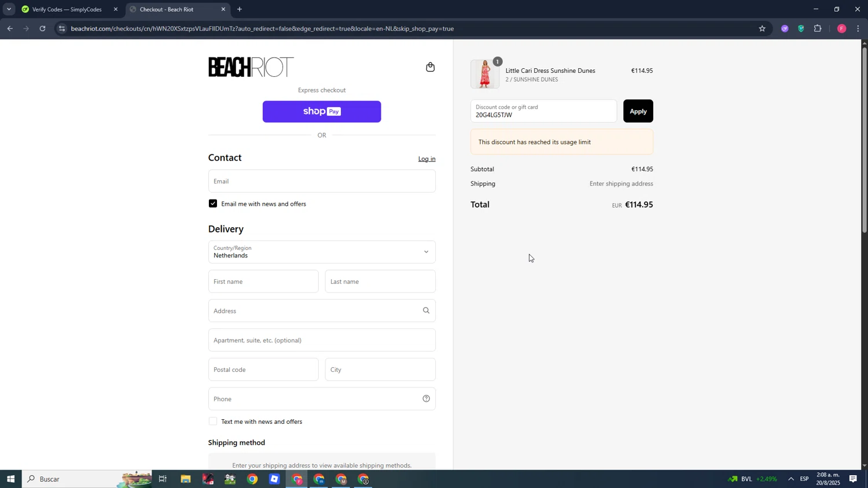Close the Verify Codes SimplyCodes tab
This screenshot has height=488, width=868.
coord(116,9)
